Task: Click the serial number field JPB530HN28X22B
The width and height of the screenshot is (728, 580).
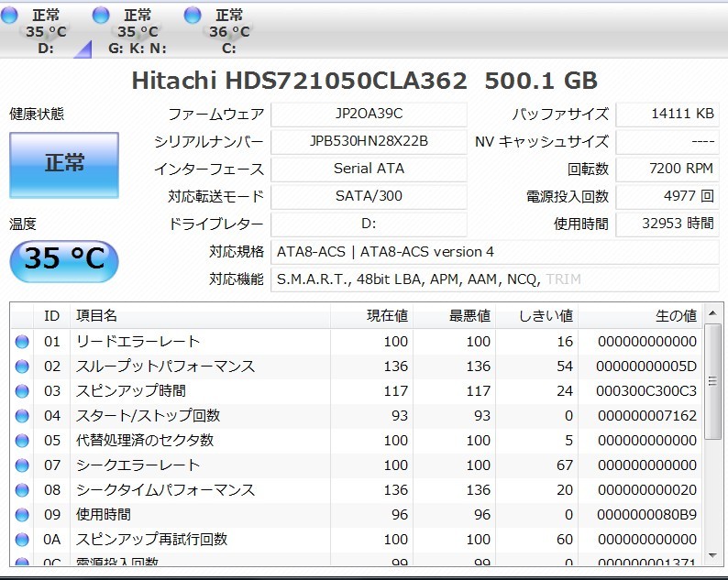Action: 369,142
